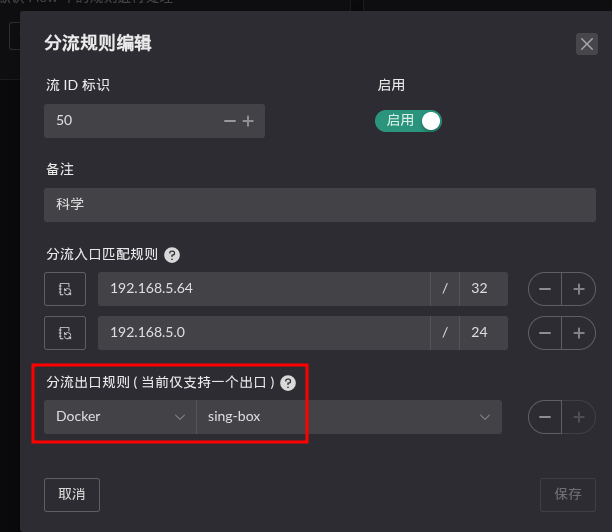Remove the 192.168.5.0 entry with minus
Screen dimensions: 612x532
(545, 333)
